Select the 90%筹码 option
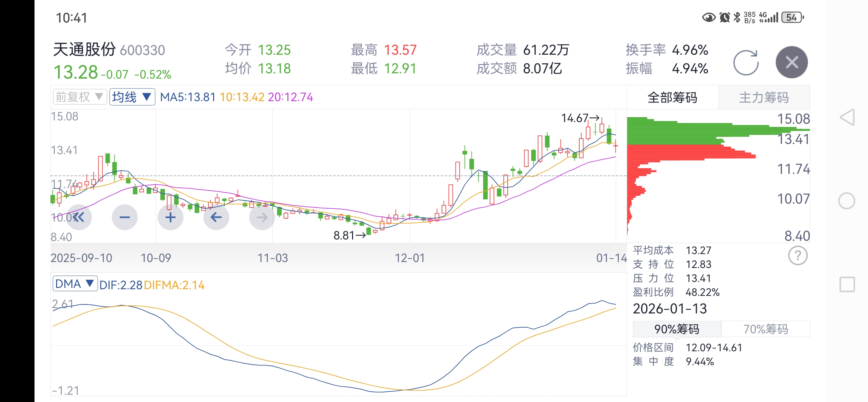Image resolution: width=868 pixels, height=402 pixels. (677, 329)
